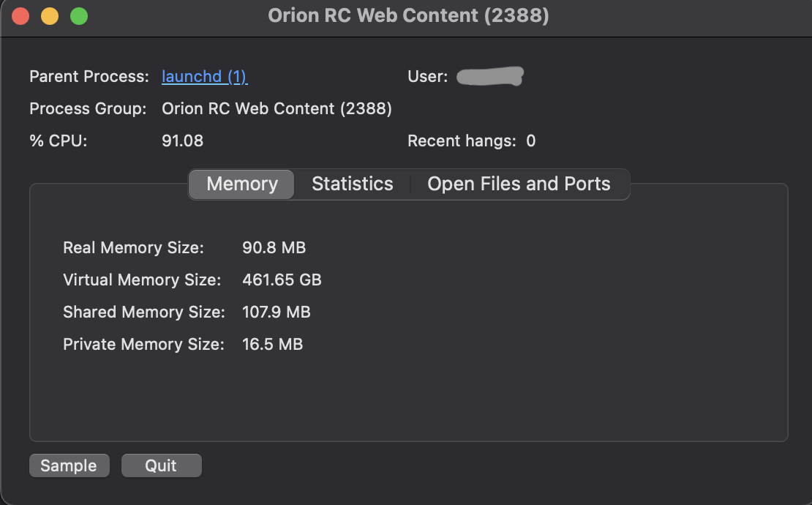This screenshot has height=505, width=812.
Task: Open the Statistics tab
Action: (352, 184)
